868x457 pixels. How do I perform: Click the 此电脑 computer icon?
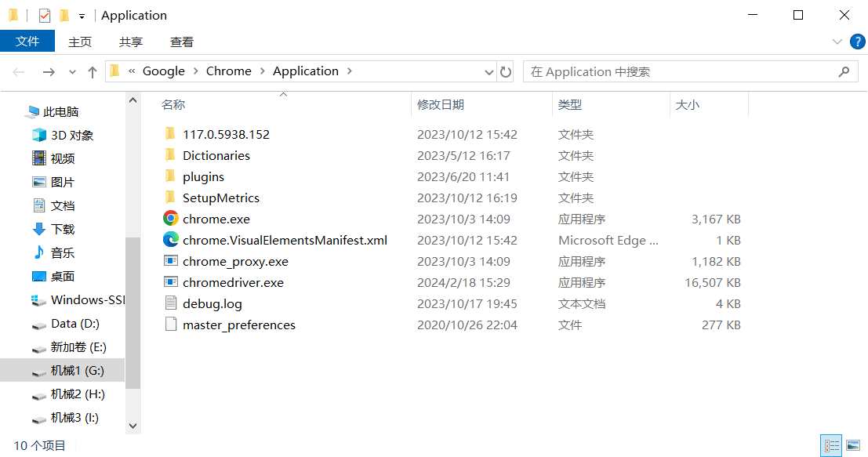coord(32,112)
